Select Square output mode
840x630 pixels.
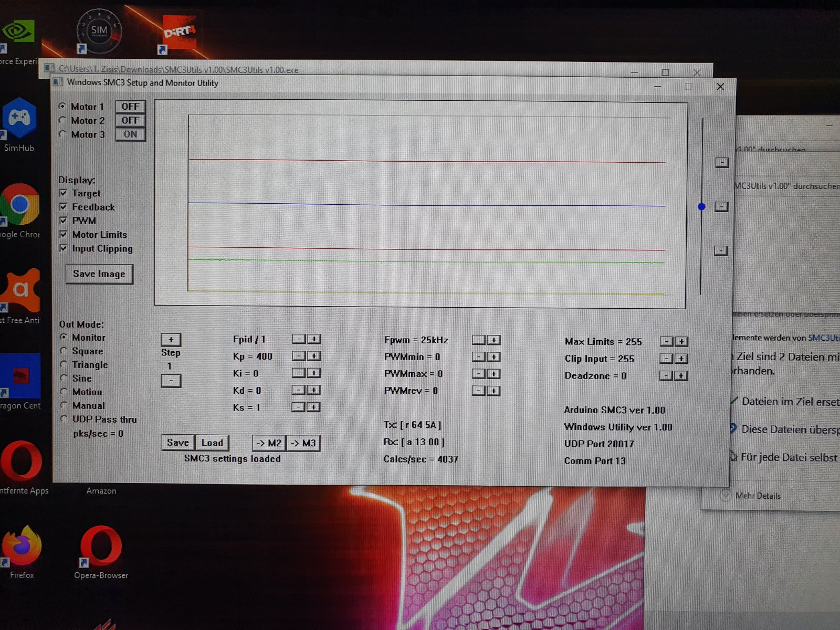(x=64, y=351)
